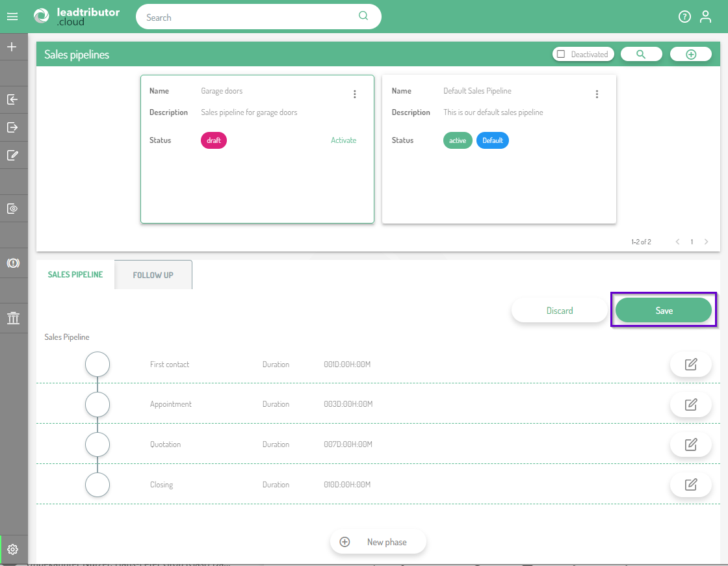Edit the First contact phase
Image resolution: width=728 pixels, height=566 pixels.
point(690,365)
